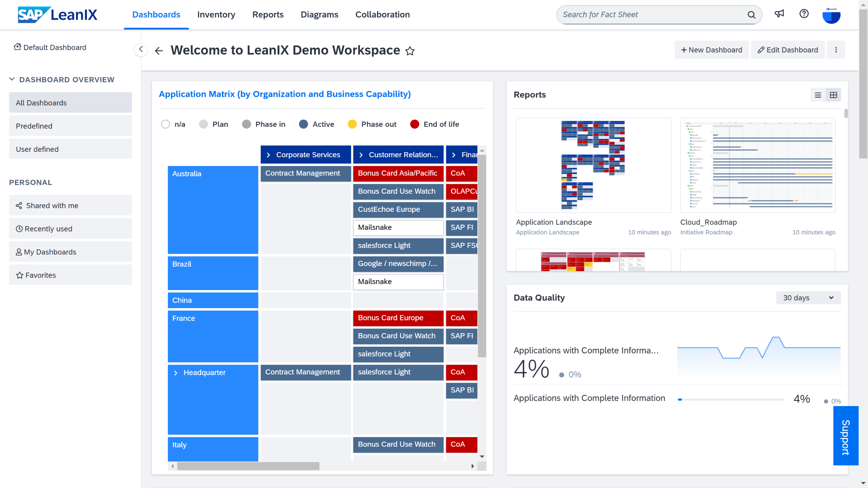This screenshot has height=488, width=868.
Task: Switch Reports to list view
Action: 818,95
